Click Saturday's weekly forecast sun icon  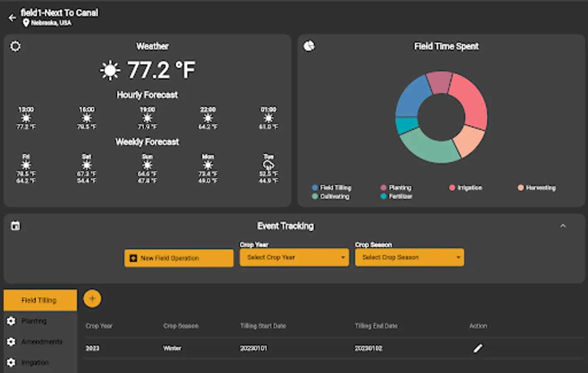point(86,165)
